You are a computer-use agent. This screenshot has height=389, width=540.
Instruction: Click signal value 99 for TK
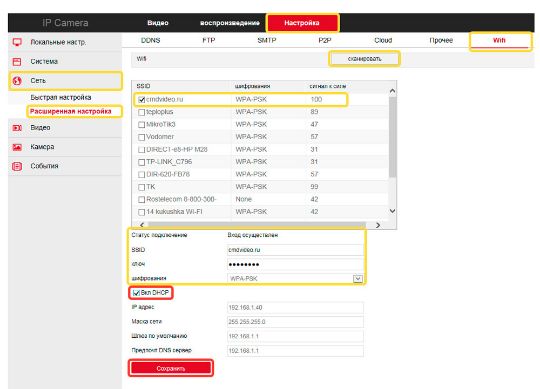(x=314, y=187)
